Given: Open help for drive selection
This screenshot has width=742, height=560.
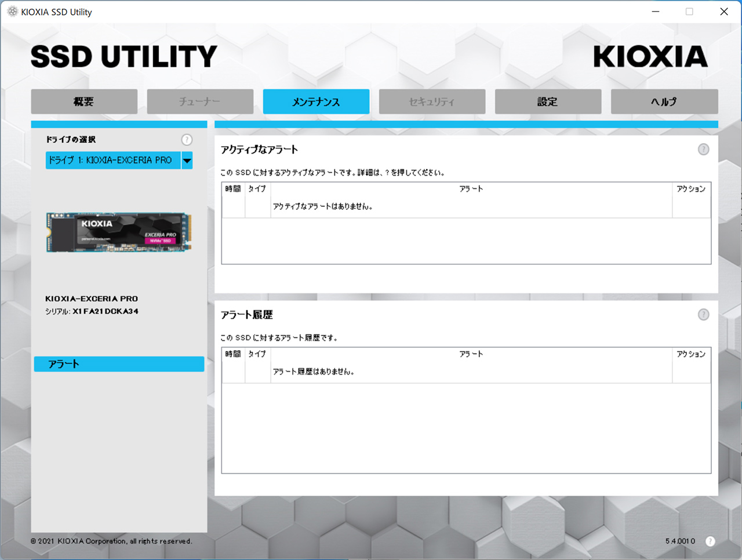Looking at the screenshot, I should 187,140.
